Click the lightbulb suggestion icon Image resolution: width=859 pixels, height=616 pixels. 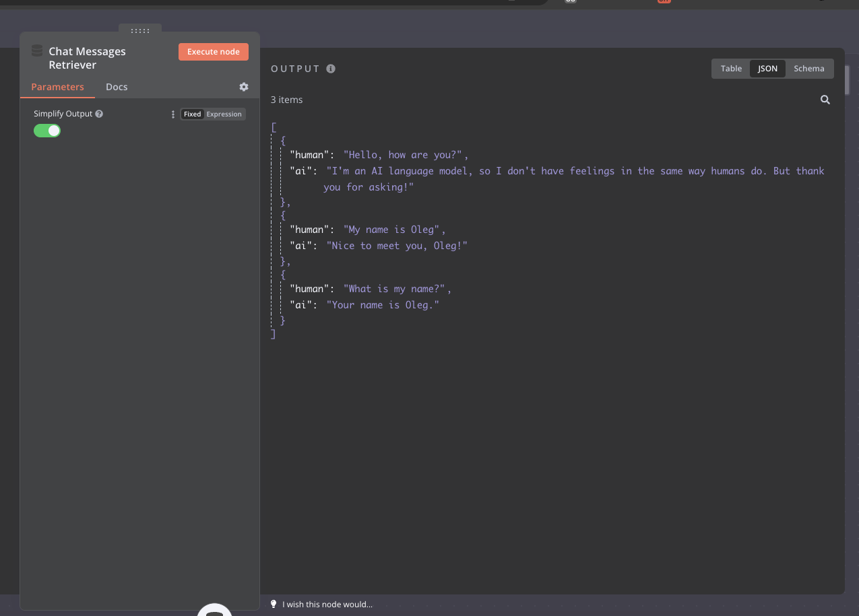pyautogui.click(x=274, y=604)
